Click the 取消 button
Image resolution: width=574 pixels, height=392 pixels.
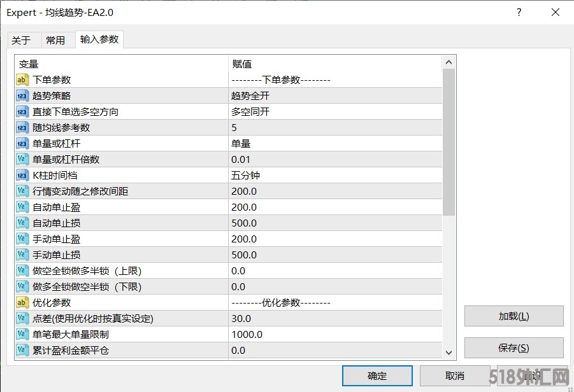coord(455,375)
